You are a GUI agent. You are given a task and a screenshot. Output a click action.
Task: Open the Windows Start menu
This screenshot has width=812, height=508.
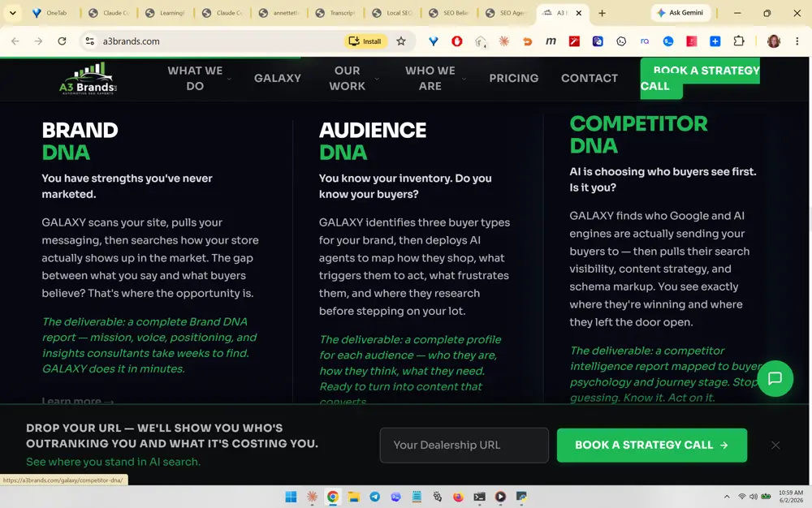[291, 497]
